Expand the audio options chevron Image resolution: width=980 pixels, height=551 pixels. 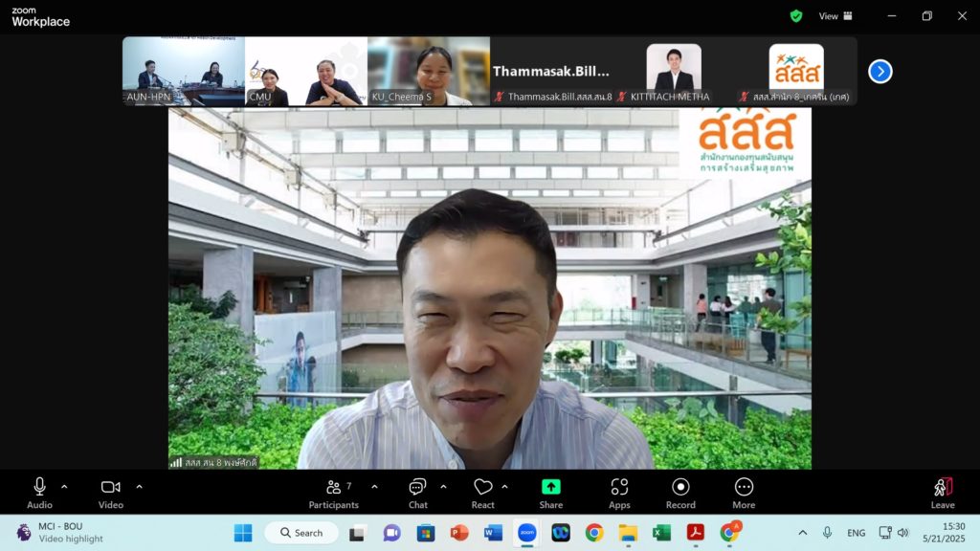[x=64, y=487]
